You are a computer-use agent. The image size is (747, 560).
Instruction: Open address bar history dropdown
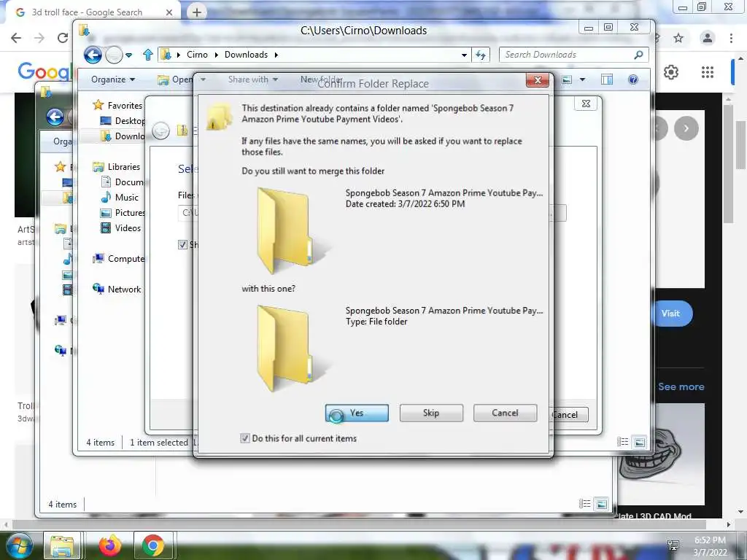[x=464, y=55]
